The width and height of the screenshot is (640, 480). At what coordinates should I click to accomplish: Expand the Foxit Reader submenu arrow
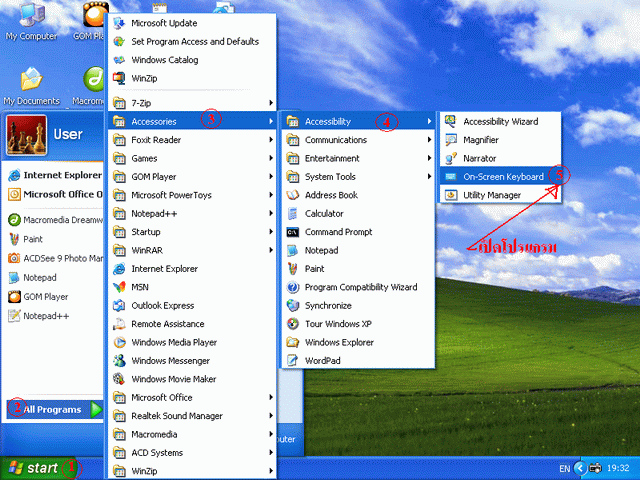click(271, 140)
